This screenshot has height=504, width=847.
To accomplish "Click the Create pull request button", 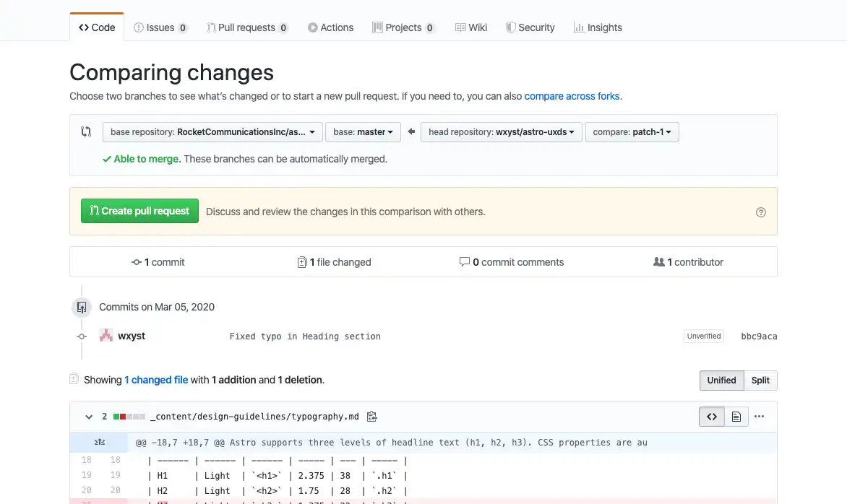I will pos(139,212).
